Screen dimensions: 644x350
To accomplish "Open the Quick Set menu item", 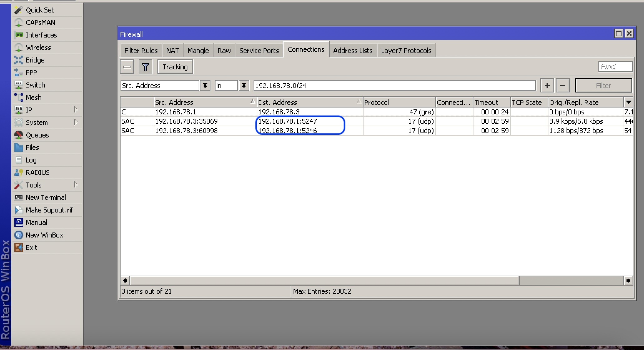I will click(47, 10).
